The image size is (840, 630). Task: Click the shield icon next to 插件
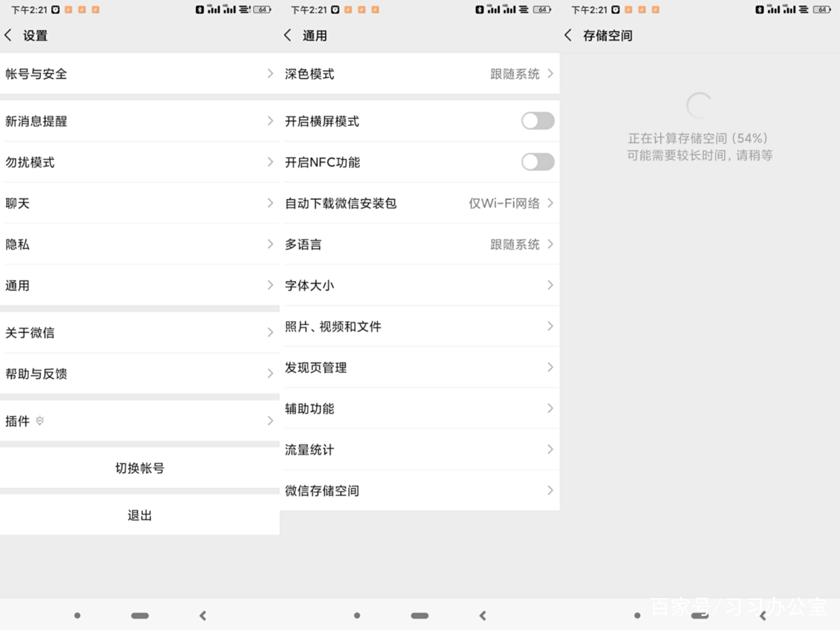pos(39,420)
